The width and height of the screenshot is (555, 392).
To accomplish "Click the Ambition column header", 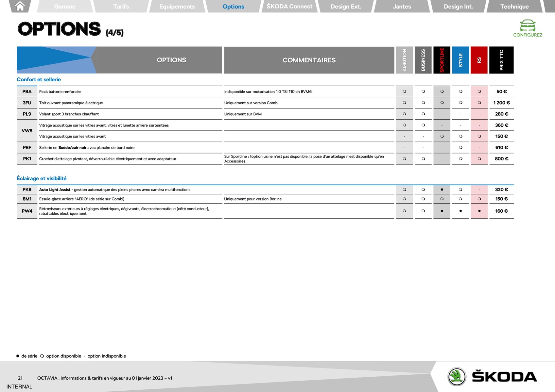I will point(405,60).
